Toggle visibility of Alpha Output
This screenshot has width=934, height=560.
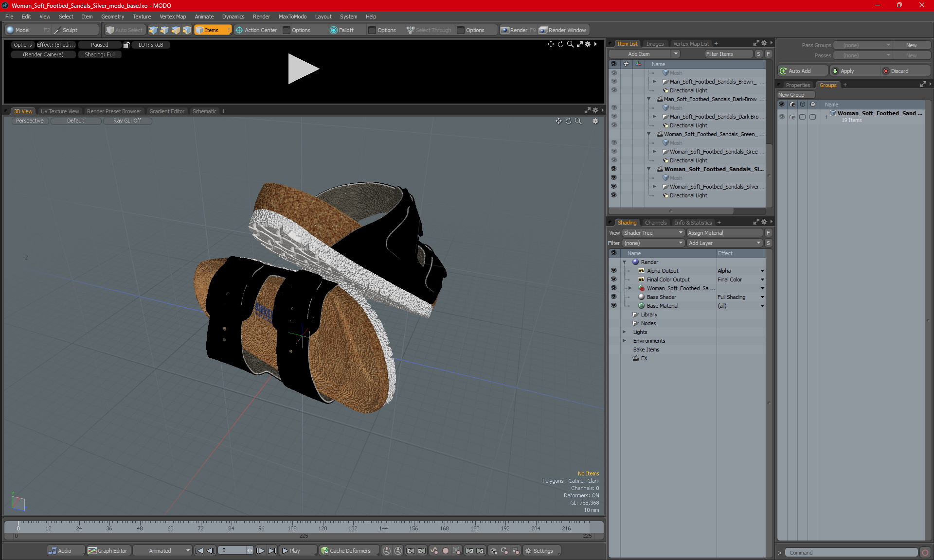click(x=613, y=271)
